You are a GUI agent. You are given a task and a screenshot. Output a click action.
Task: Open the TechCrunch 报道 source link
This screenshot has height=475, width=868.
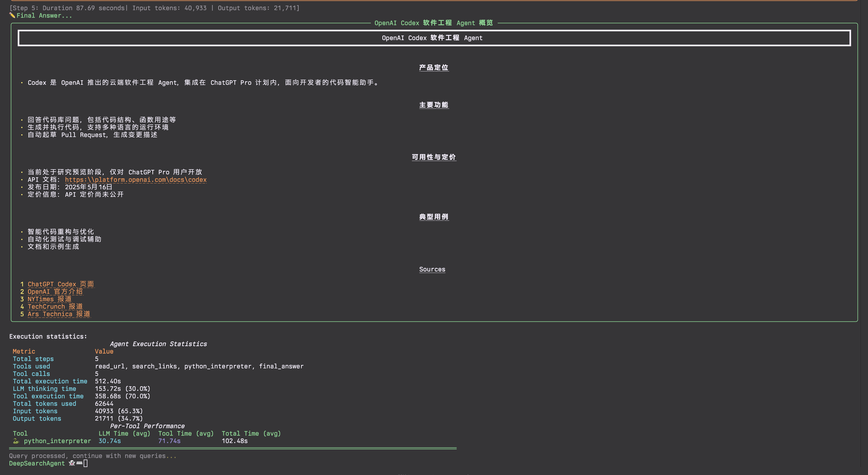point(55,307)
